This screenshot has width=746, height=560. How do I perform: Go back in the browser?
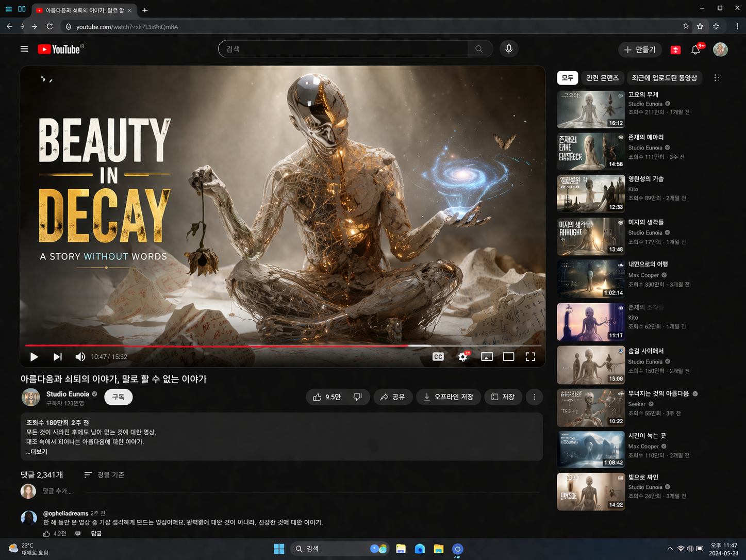pyautogui.click(x=9, y=26)
